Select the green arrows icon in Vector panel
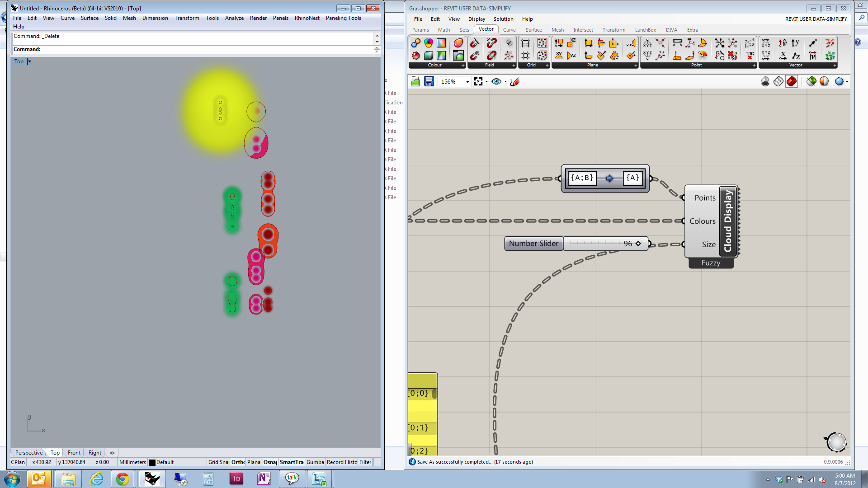 [830, 56]
